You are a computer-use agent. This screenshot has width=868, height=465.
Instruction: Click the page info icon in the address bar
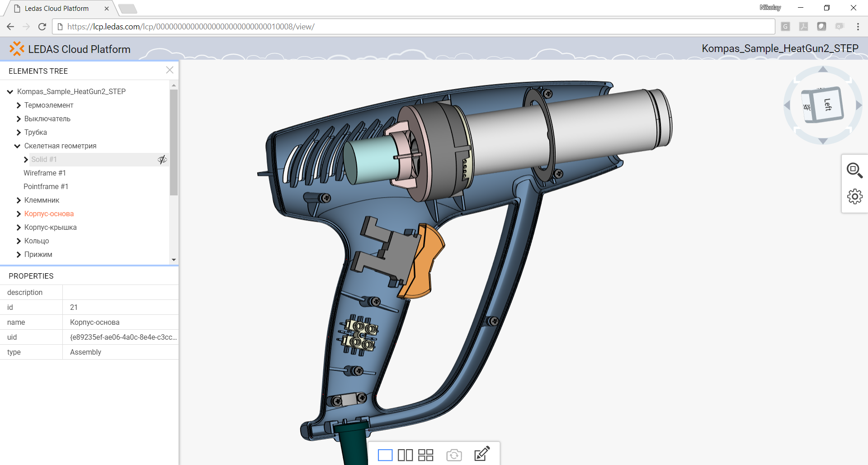point(60,27)
